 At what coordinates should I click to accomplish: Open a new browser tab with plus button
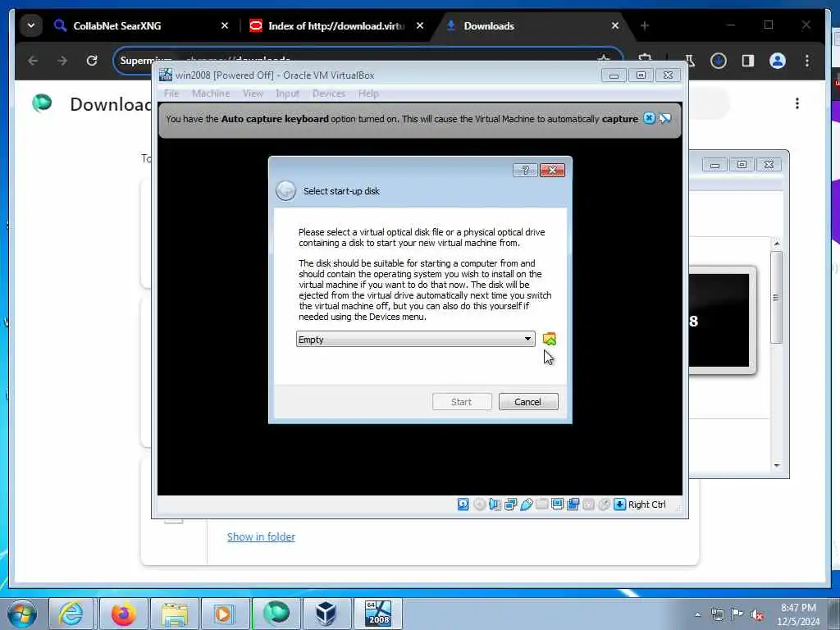tap(645, 25)
